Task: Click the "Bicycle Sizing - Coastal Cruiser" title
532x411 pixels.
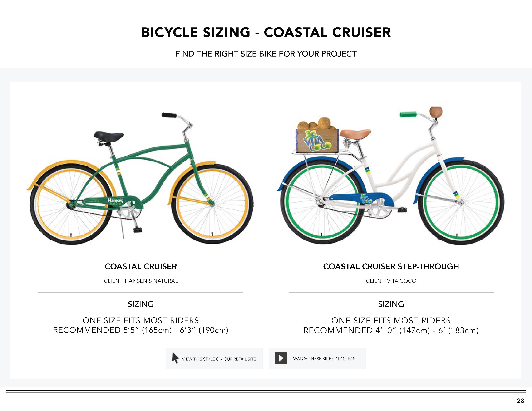Action: point(266,32)
